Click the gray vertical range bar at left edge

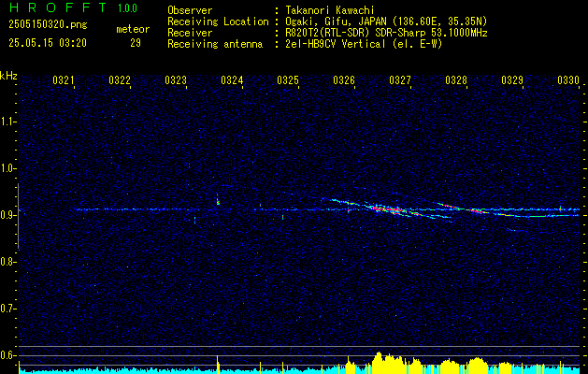pos(19,216)
